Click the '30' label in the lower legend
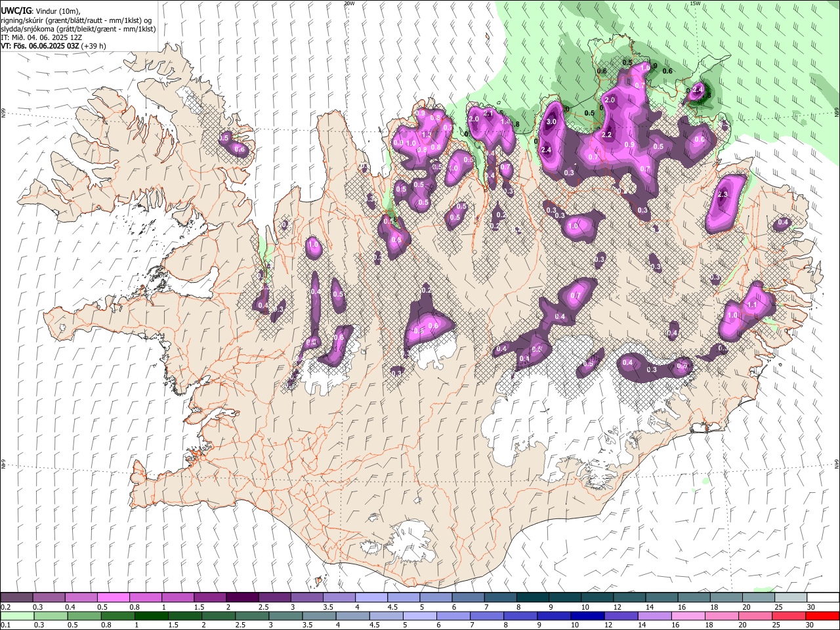This screenshot has height=630, width=840. [x=811, y=625]
